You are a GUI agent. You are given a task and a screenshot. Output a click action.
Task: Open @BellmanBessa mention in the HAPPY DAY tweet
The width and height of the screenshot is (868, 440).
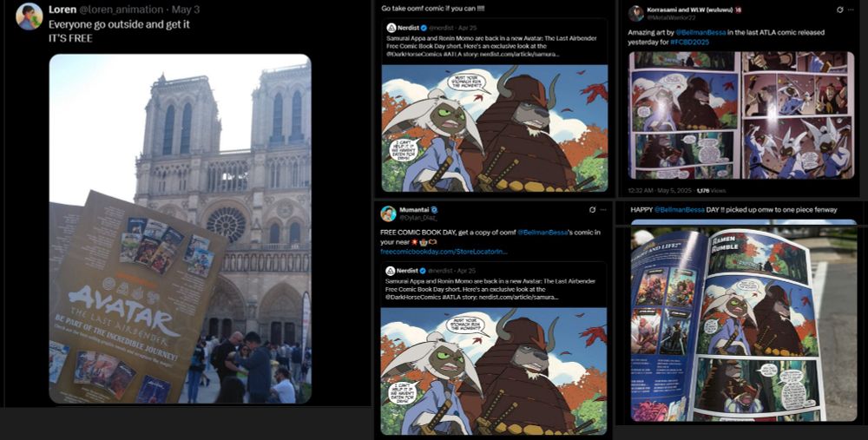(680, 210)
